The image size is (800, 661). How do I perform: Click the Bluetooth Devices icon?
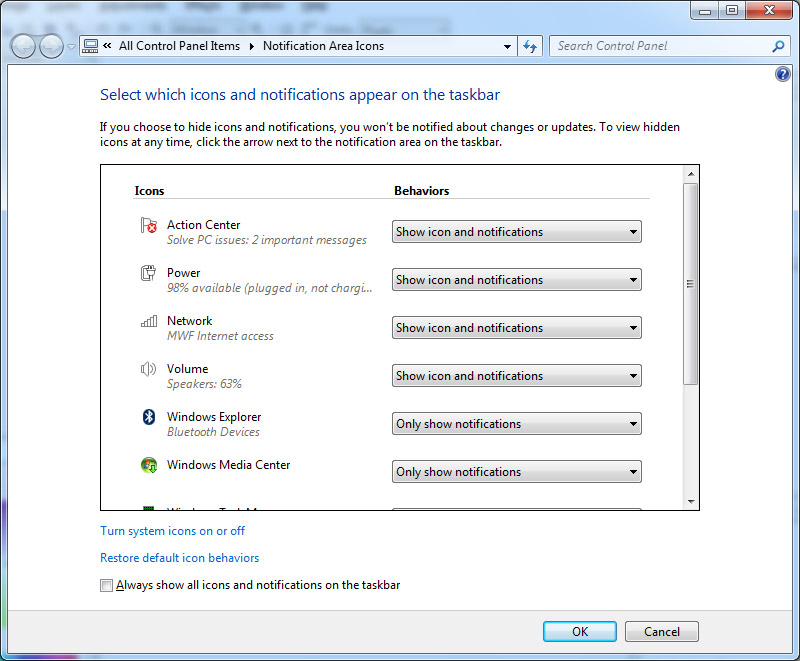coord(148,417)
